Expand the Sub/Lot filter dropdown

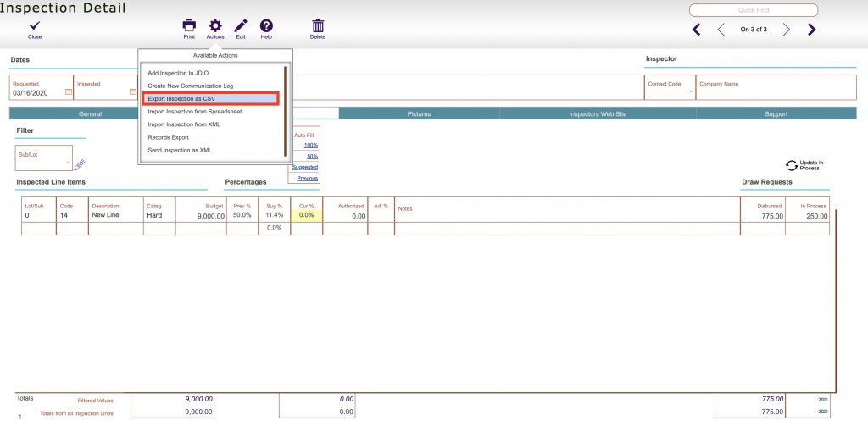(x=68, y=163)
